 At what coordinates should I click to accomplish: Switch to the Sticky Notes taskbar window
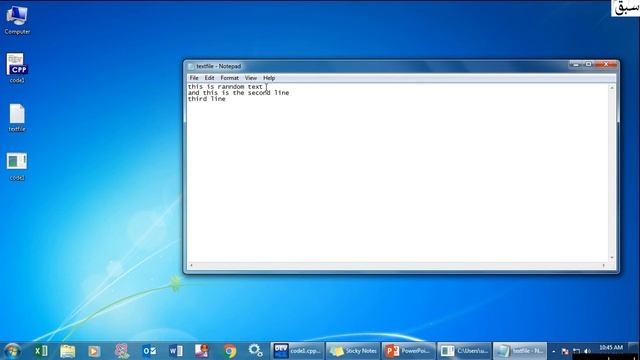click(353, 351)
